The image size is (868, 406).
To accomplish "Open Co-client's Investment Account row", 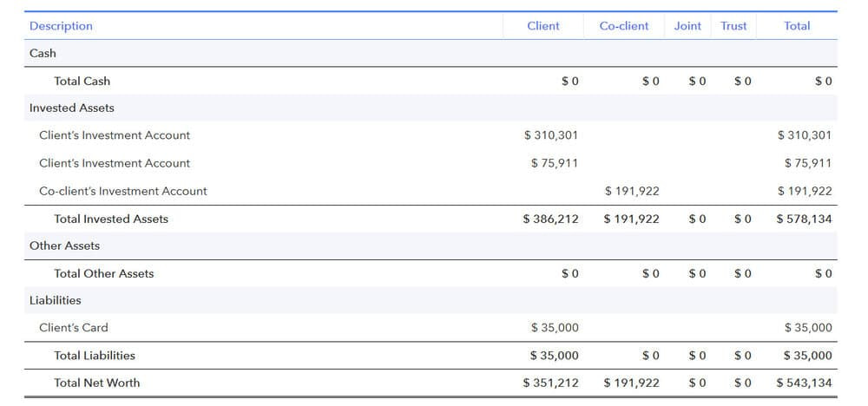I will 122,191.
